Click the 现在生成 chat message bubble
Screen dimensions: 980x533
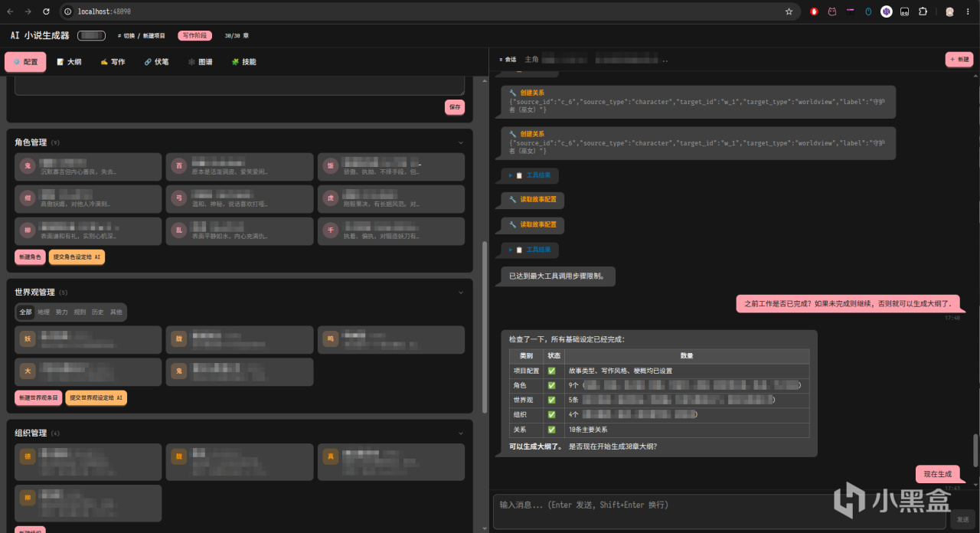938,474
